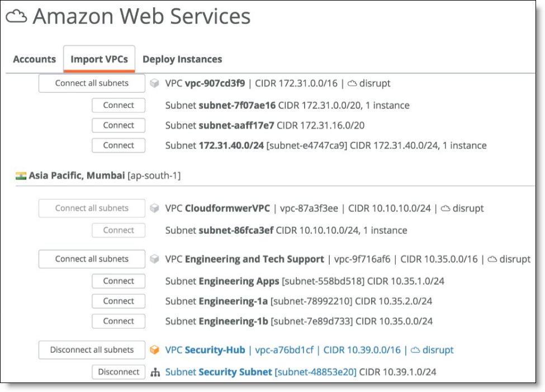
Task: Click the network icon beside Security Subnet
Action: coord(155,372)
